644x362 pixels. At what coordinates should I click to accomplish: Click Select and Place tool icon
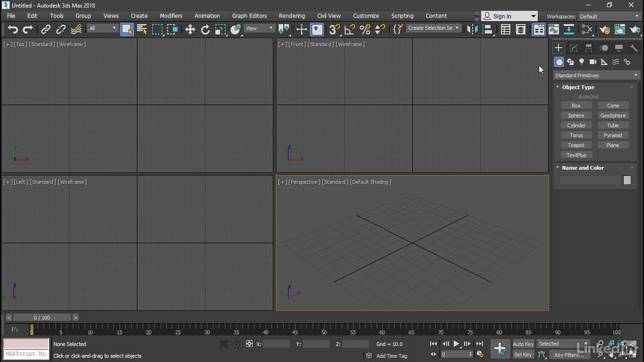coord(235,30)
